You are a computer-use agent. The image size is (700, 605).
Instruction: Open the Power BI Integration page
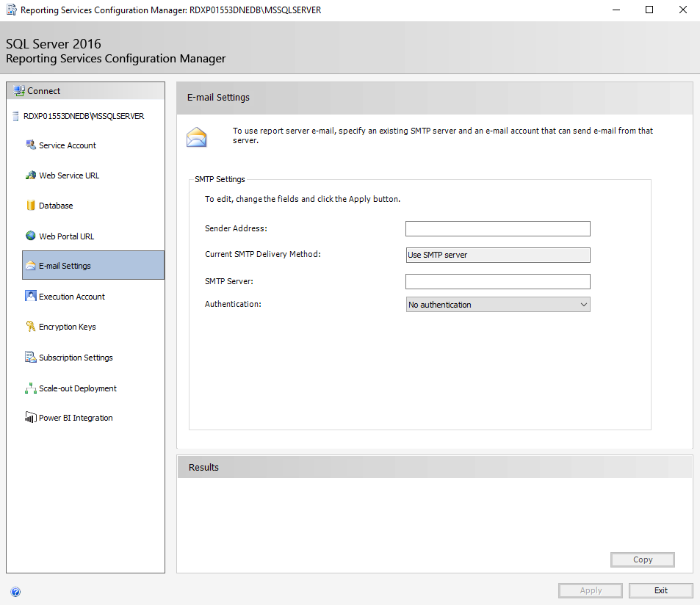pyautogui.click(x=76, y=418)
